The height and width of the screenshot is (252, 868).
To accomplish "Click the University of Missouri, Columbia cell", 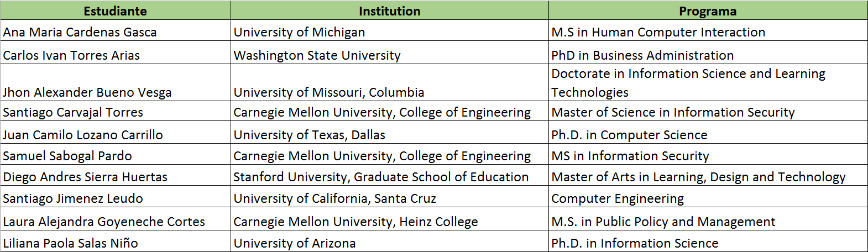I will pos(390,83).
